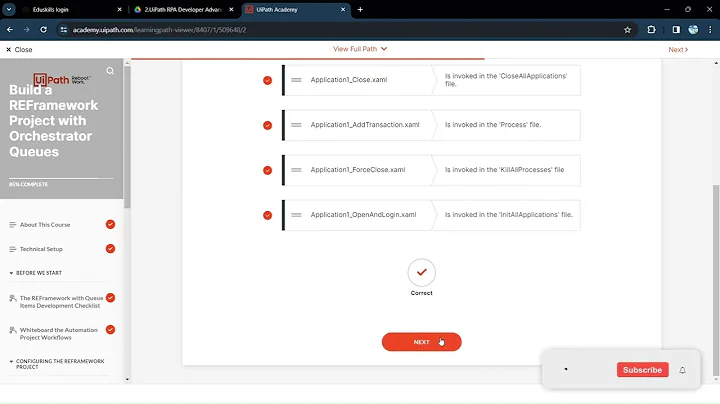Click drag handle of Application1_AddTransaction.xaml

296,125
